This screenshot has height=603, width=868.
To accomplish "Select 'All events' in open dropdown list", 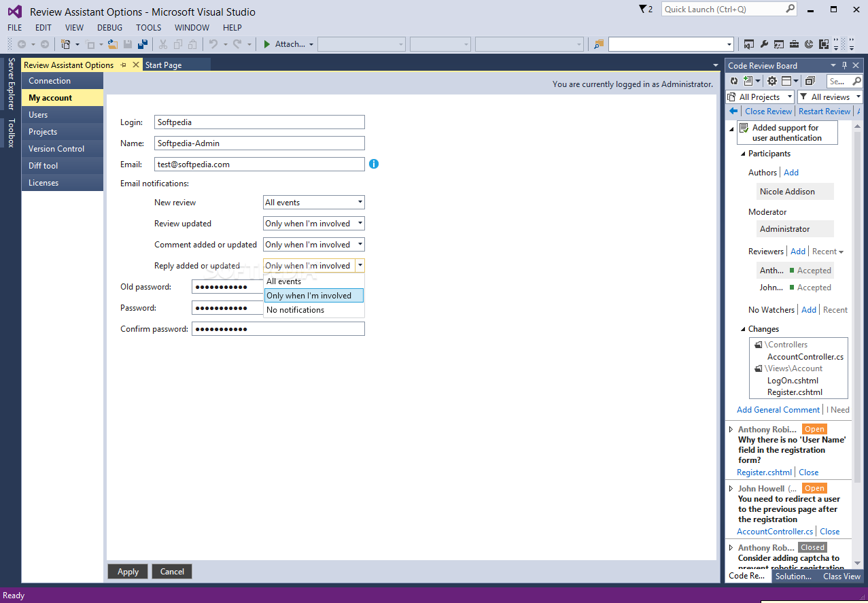I will [314, 281].
